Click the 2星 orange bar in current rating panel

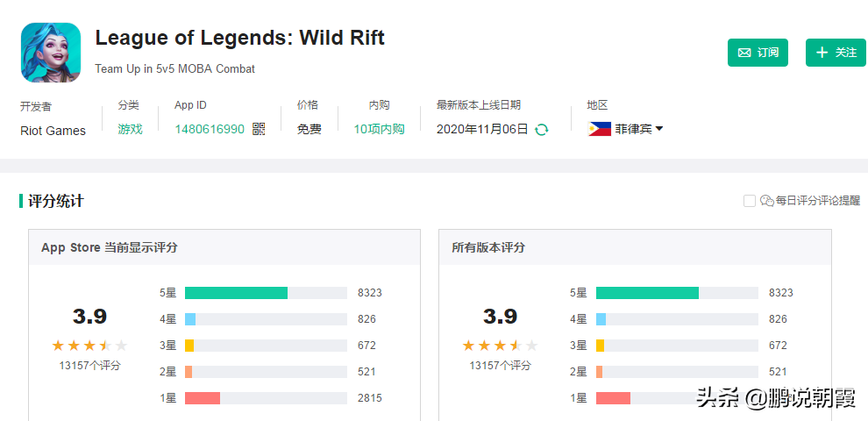coord(189,372)
